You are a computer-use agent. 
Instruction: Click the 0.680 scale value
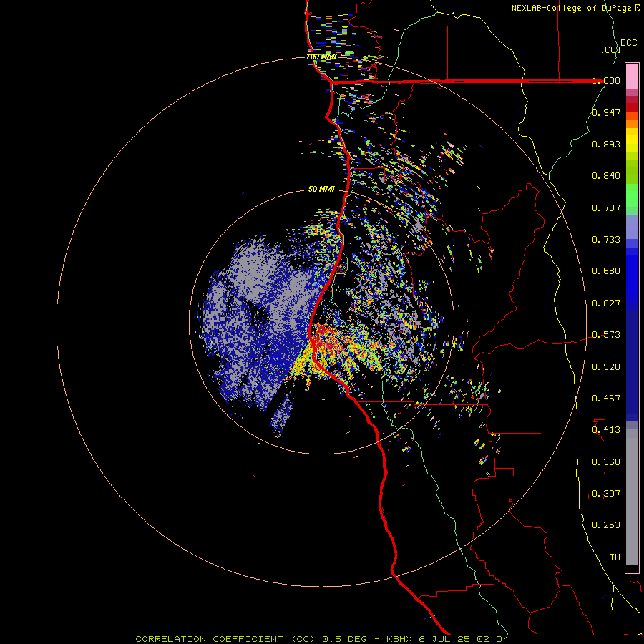[x=606, y=271]
